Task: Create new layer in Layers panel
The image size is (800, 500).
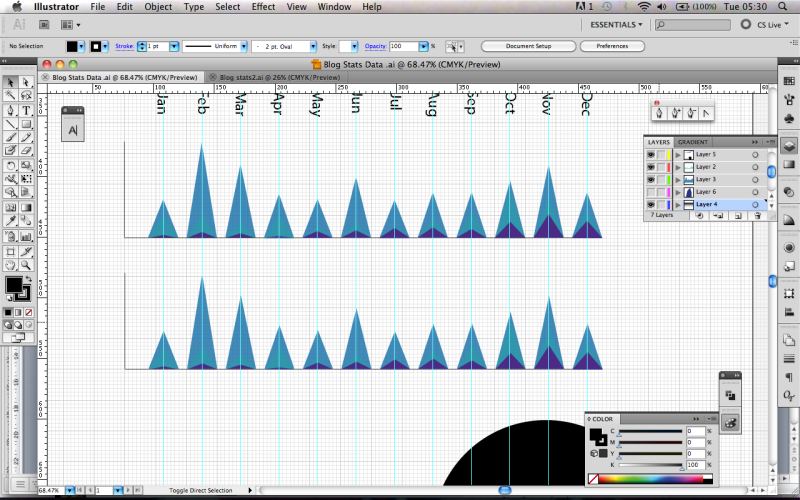Action: pyautogui.click(x=738, y=216)
